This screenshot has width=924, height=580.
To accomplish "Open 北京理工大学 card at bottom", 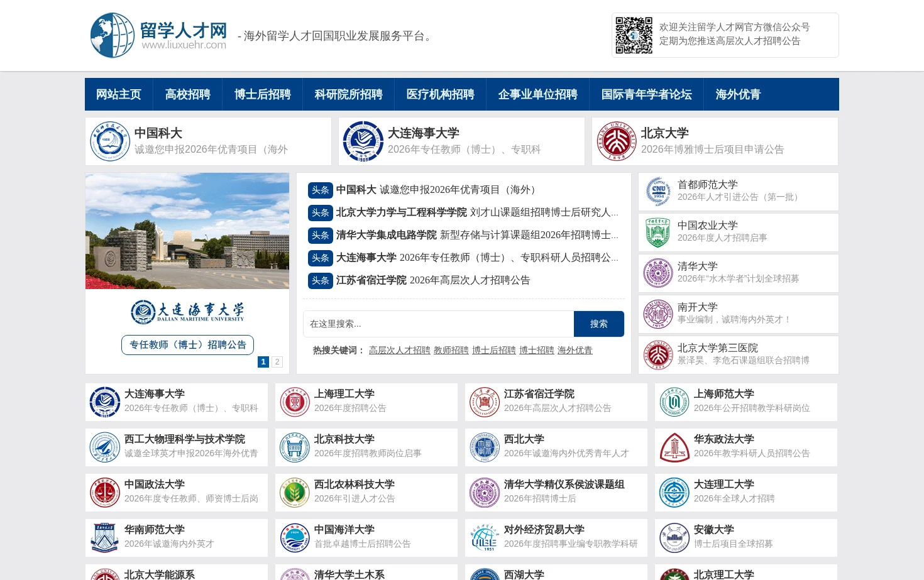I will 746,572.
